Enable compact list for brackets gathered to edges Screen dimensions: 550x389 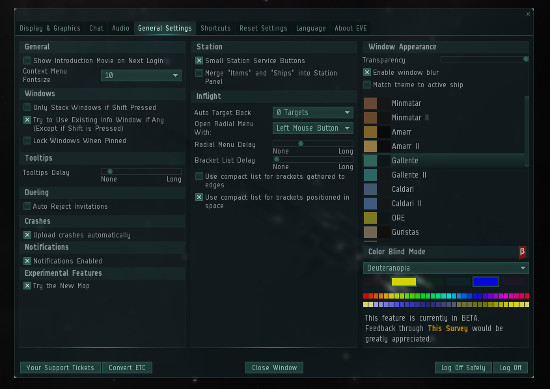pyautogui.click(x=199, y=176)
